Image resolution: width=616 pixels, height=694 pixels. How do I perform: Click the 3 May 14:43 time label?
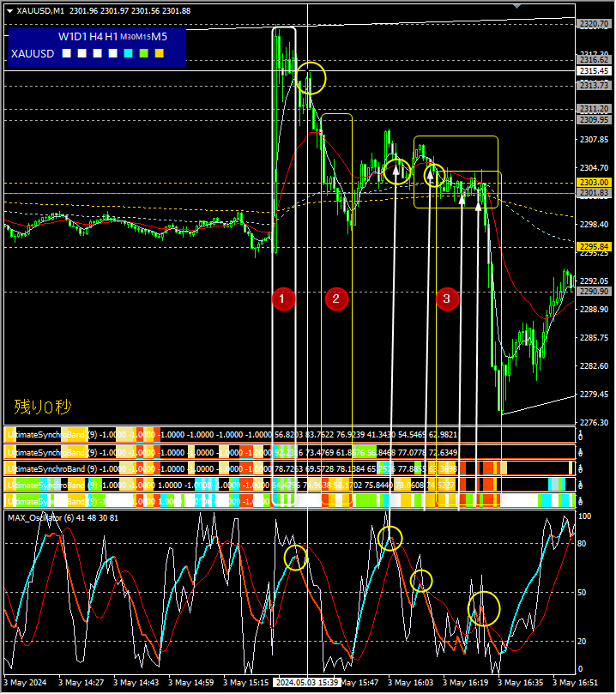(136, 683)
